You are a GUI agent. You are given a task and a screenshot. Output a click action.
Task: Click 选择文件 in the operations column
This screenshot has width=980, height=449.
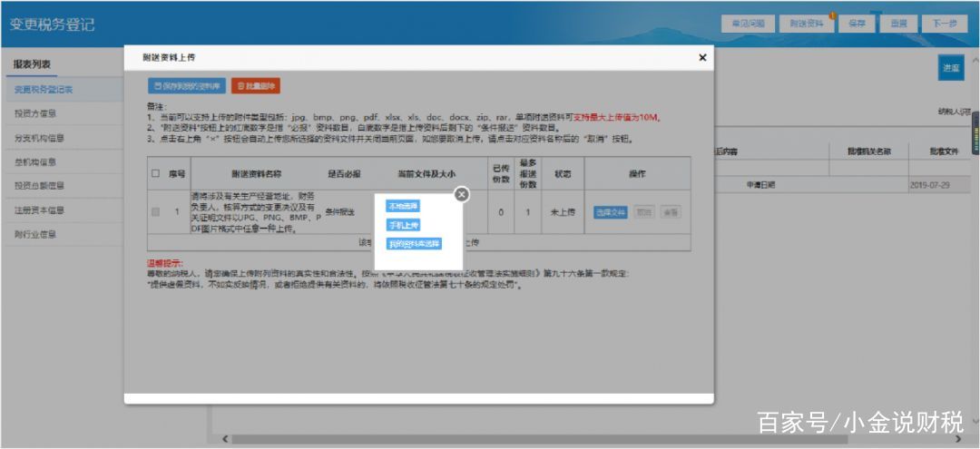point(610,212)
